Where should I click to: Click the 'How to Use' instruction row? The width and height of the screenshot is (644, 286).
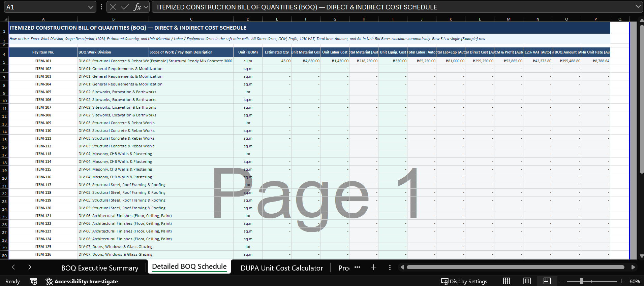pyautogui.click(x=309, y=39)
